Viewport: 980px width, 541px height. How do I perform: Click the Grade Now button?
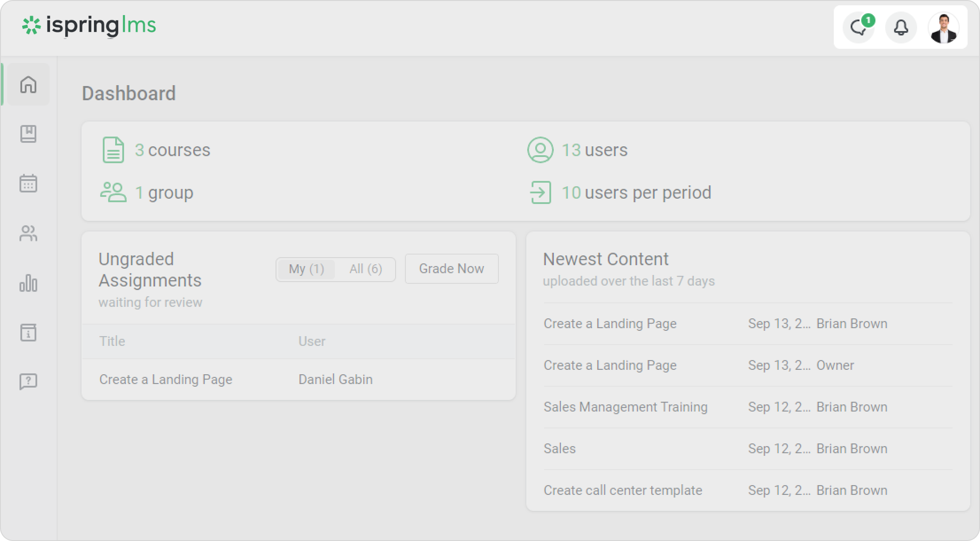(x=451, y=269)
